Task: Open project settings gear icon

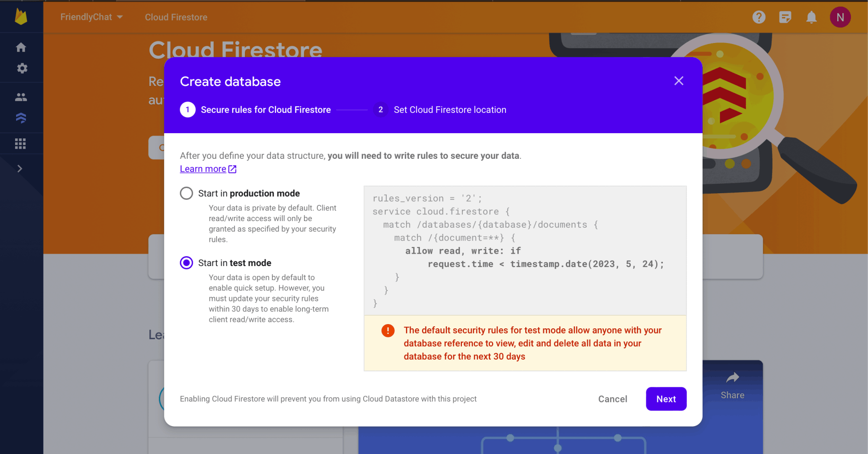Action: pos(22,69)
